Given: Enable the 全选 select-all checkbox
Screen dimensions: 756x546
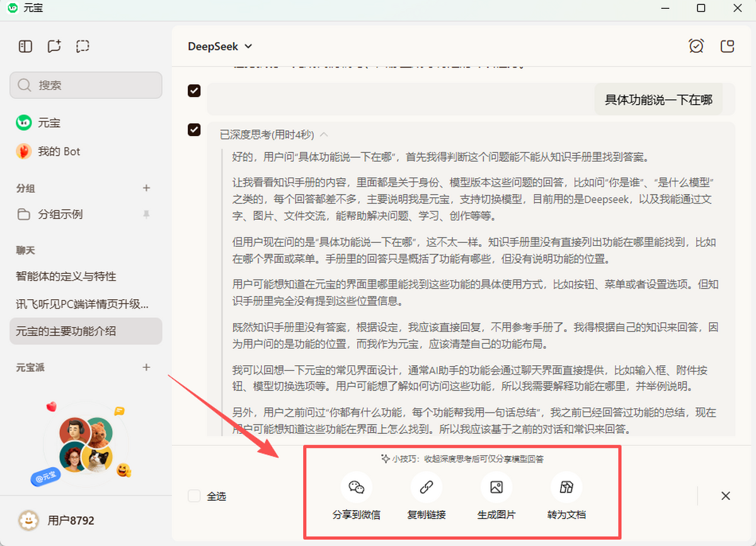Looking at the screenshot, I should 194,496.
